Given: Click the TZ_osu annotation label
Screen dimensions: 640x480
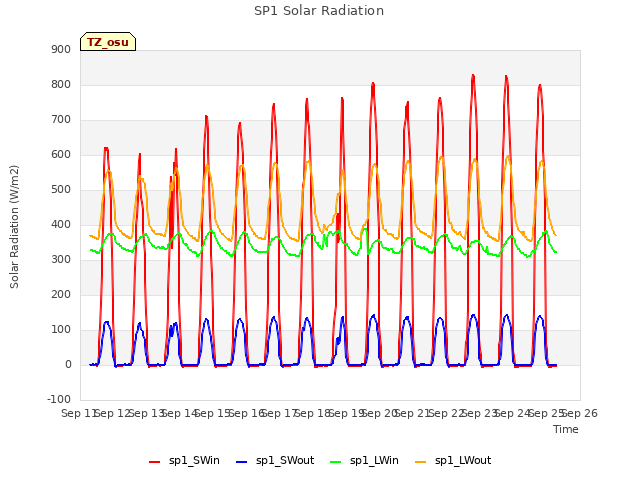Looking at the screenshot, I should pyautogui.click(x=108, y=42).
